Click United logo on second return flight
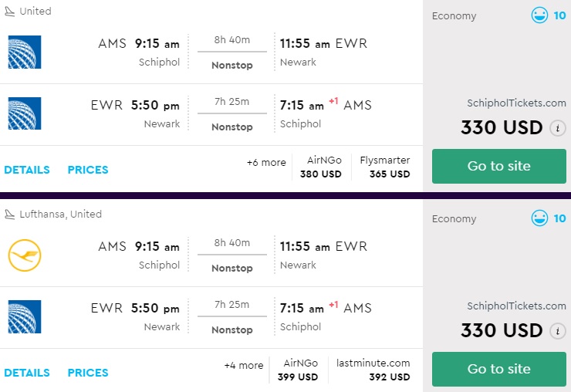 click(24, 316)
